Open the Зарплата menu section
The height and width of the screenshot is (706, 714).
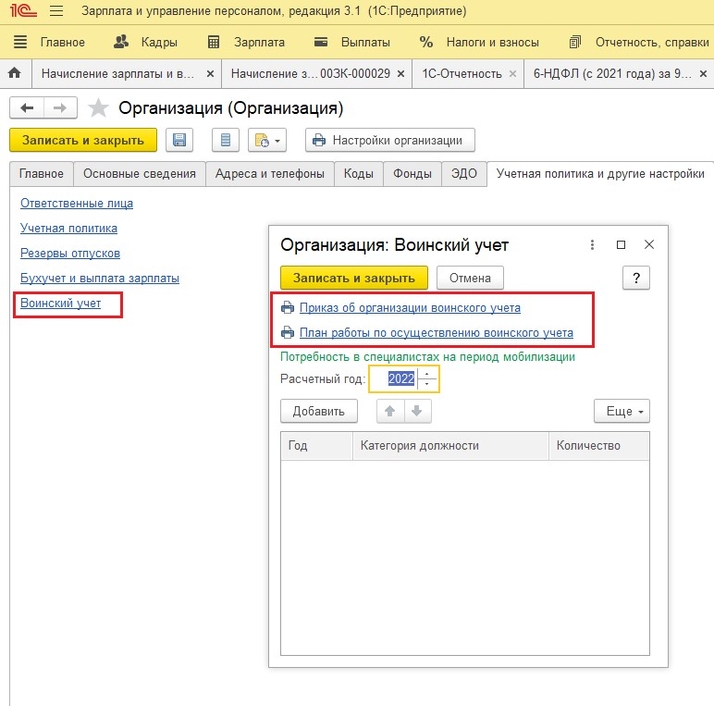coord(246,42)
